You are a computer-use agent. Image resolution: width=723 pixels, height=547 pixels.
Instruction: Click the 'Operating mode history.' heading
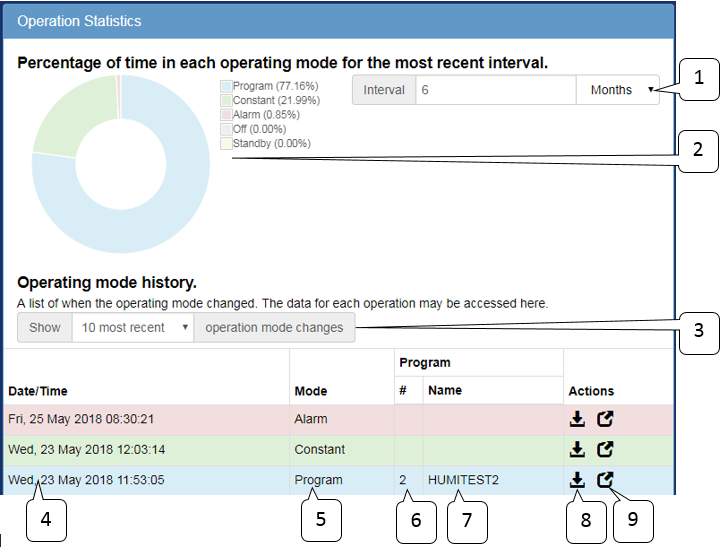click(107, 282)
